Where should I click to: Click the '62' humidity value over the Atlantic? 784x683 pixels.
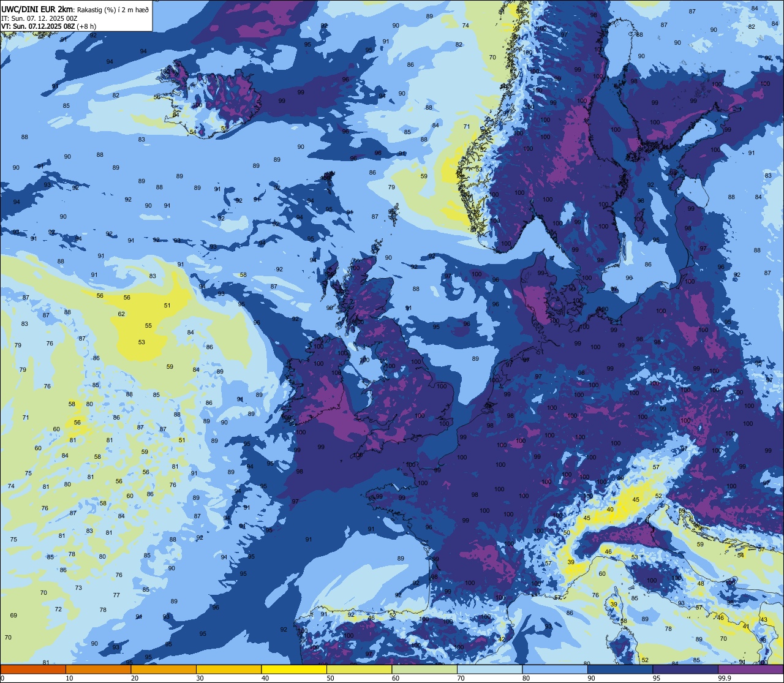coord(121,314)
